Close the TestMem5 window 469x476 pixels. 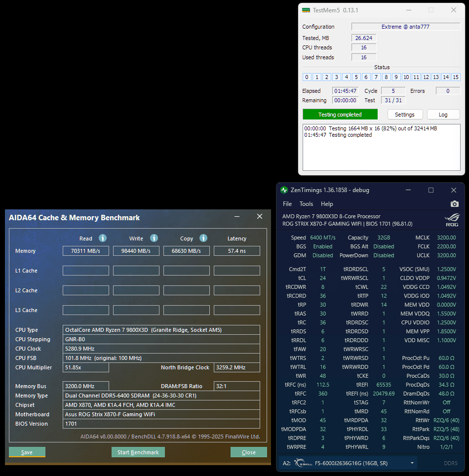[454, 10]
